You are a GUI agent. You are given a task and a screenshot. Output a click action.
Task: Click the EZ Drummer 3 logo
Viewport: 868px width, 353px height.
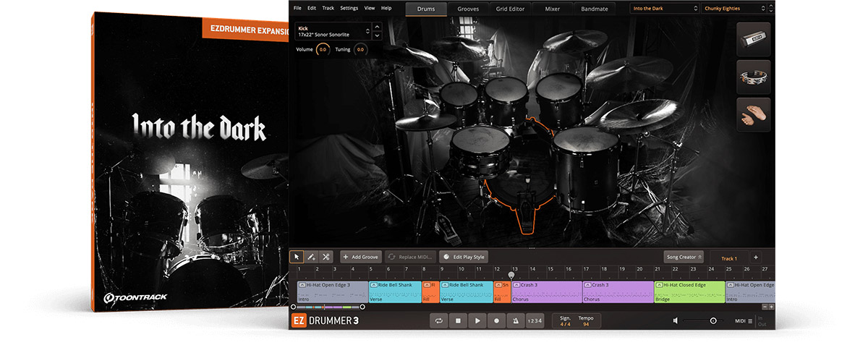[x=325, y=320]
